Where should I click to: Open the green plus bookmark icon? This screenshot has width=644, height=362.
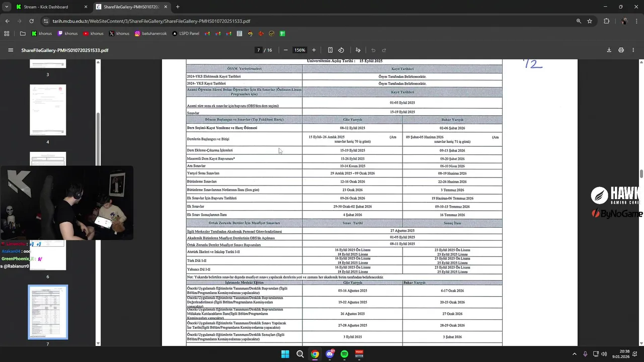(x=282, y=34)
